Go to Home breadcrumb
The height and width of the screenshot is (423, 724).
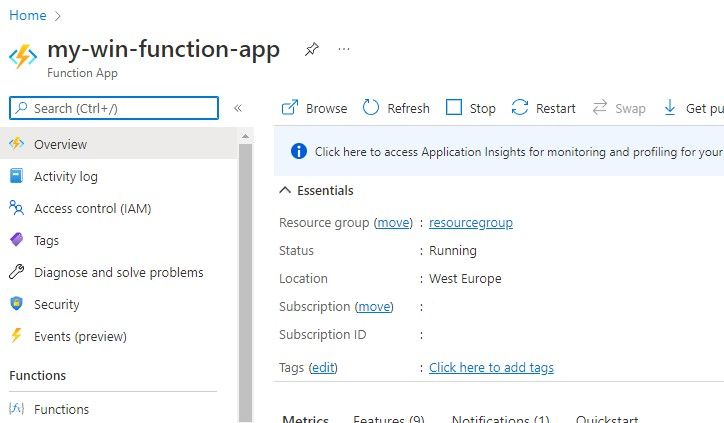coord(28,15)
